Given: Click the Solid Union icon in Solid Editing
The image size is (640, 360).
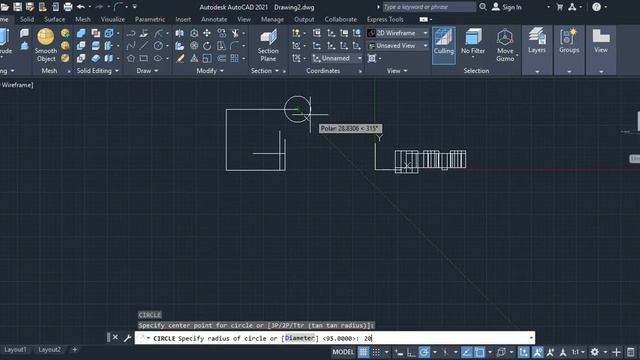Looking at the screenshot, I should 81,33.
